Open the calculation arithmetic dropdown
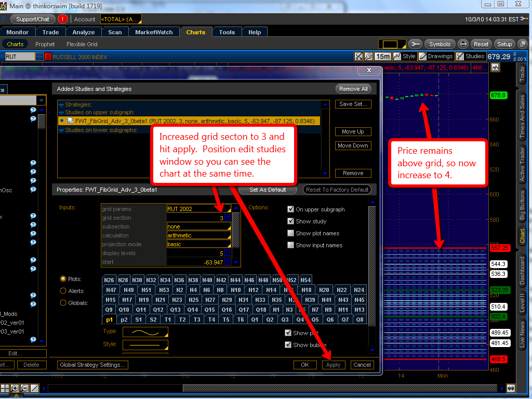This screenshot has height=399, width=532. click(198, 235)
